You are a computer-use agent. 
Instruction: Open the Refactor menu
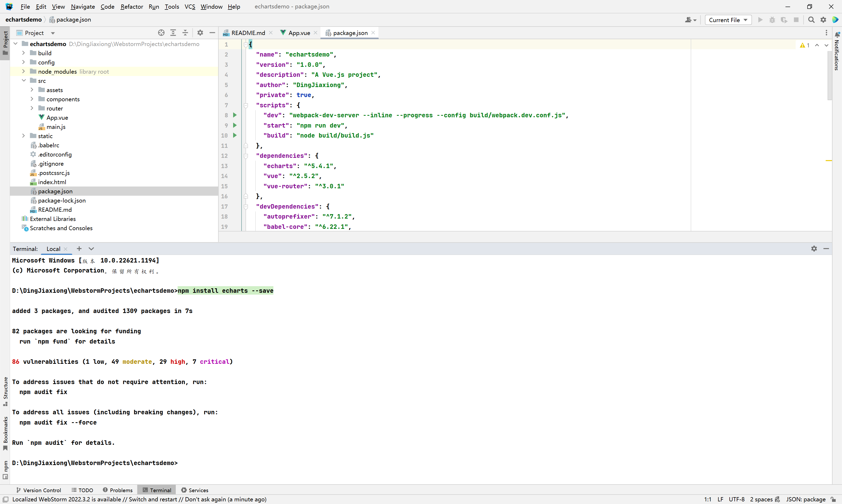point(132,7)
